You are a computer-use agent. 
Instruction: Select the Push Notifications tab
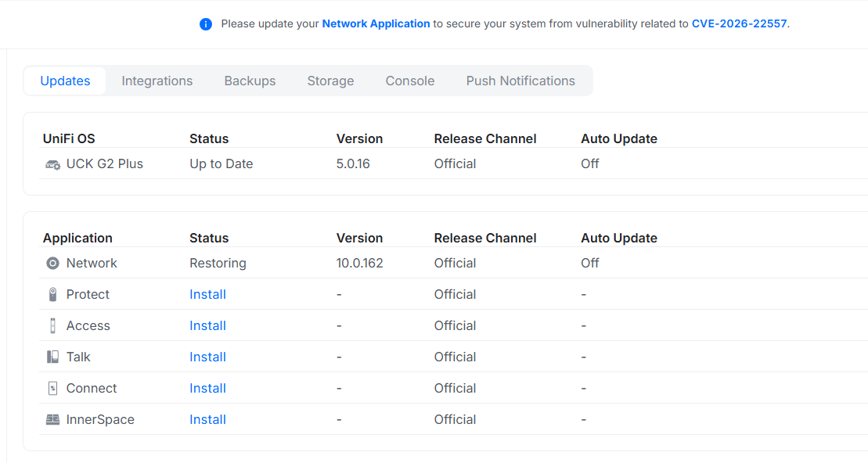[x=520, y=81]
